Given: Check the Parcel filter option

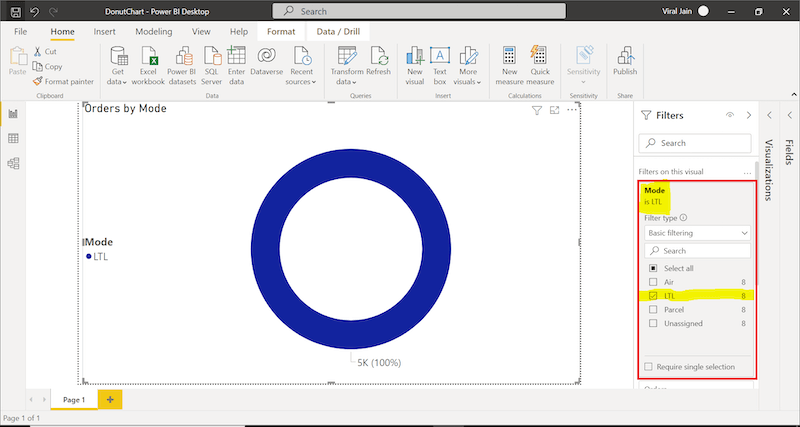Looking at the screenshot, I should tap(653, 310).
